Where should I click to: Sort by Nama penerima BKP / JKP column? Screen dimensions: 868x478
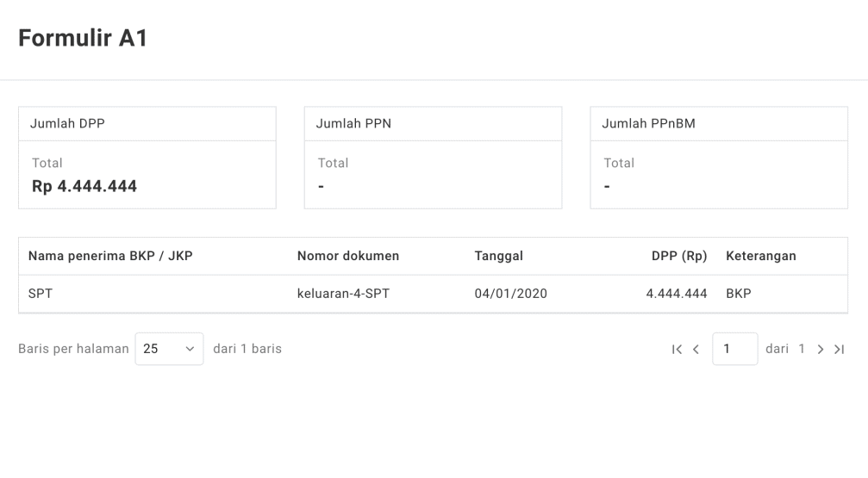point(110,256)
